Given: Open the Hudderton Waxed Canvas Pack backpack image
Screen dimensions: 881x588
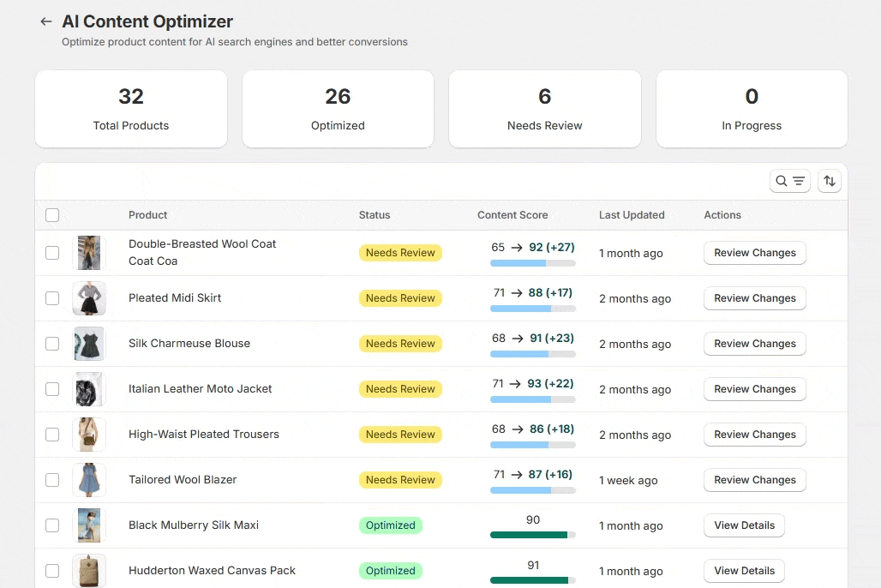Looking at the screenshot, I should point(89,571).
